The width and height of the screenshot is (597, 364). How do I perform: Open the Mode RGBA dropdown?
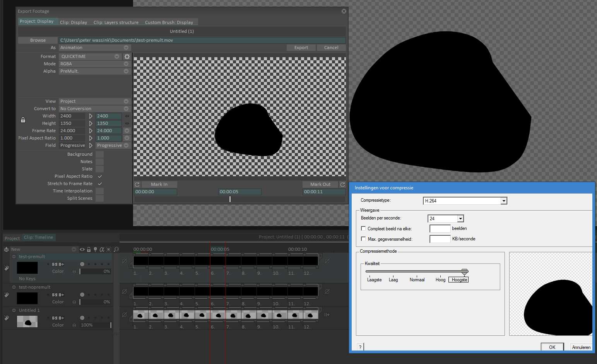click(x=95, y=64)
